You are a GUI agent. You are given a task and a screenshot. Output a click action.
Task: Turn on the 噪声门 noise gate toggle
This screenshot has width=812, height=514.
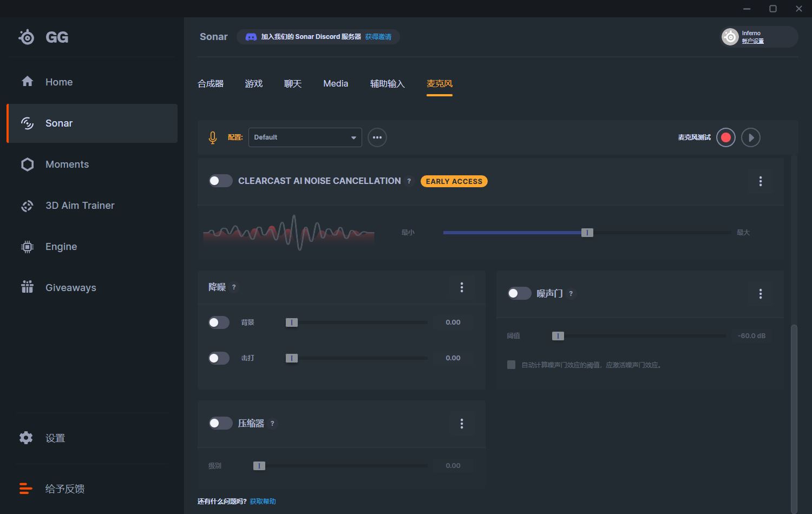519,293
